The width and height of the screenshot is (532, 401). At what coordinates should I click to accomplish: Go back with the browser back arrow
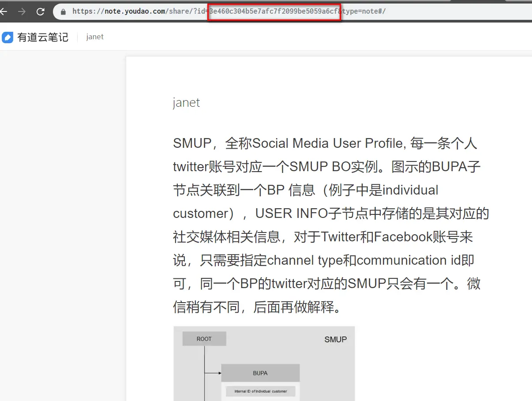tap(3, 11)
